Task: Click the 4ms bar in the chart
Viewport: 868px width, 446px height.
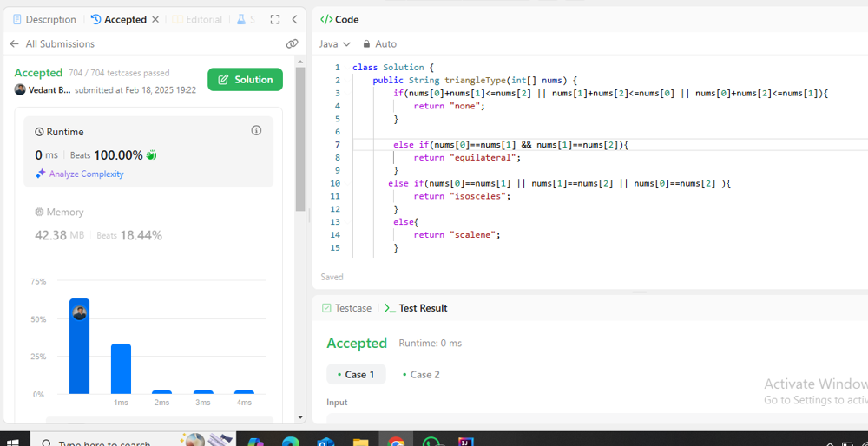Action: (244, 392)
